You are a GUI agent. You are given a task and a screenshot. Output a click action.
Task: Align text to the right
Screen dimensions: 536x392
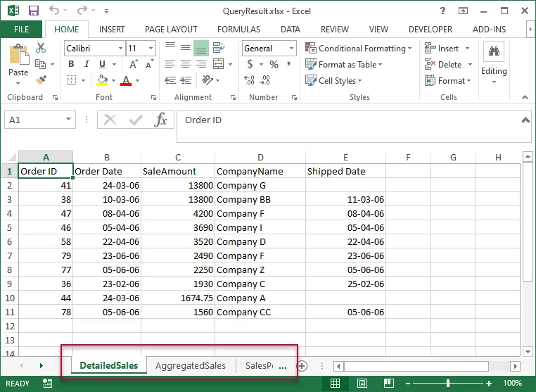point(201,64)
